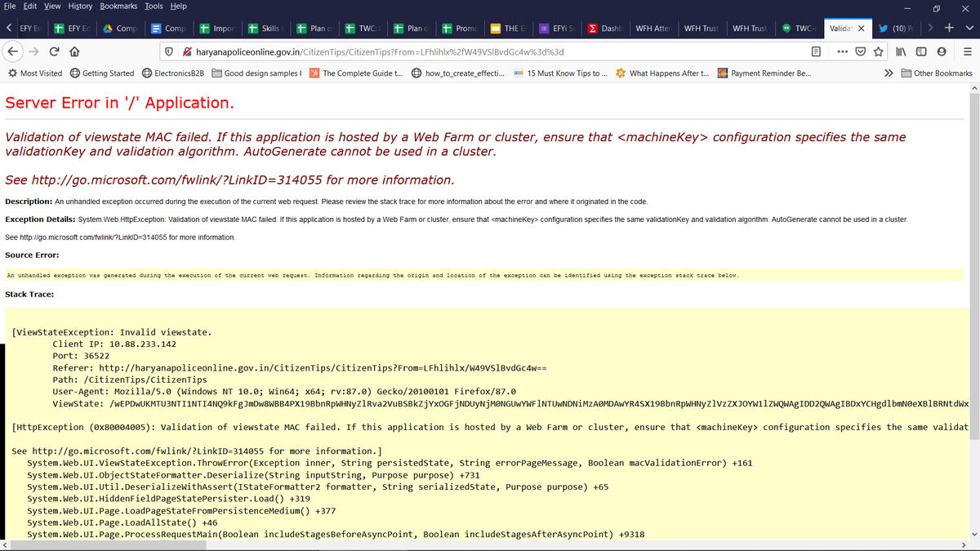Viewport: 980px width, 551px height.
Task: Switch to the WFH Atten tab
Action: 653,28
